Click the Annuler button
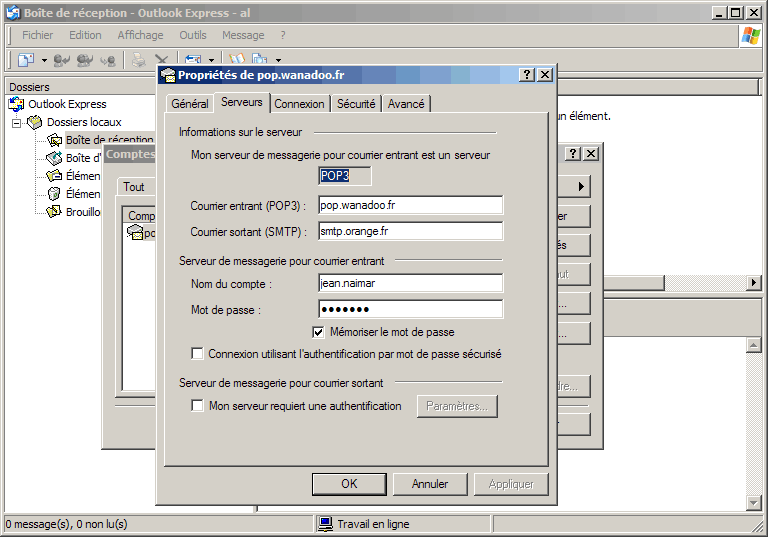The width and height of the screenshot is (768, 537). click(430, 484)
